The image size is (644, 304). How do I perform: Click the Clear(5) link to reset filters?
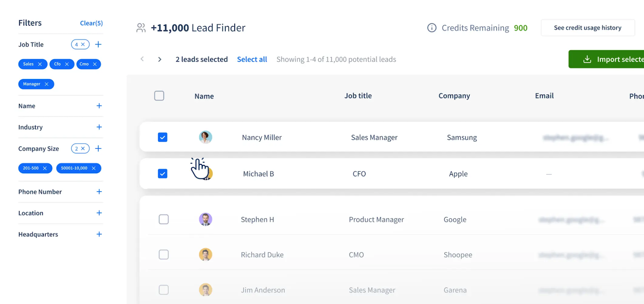pos(91,23)
